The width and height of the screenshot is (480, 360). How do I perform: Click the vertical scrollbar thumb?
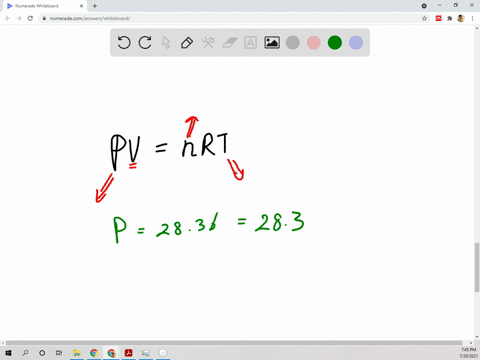[x=477, y=267]
